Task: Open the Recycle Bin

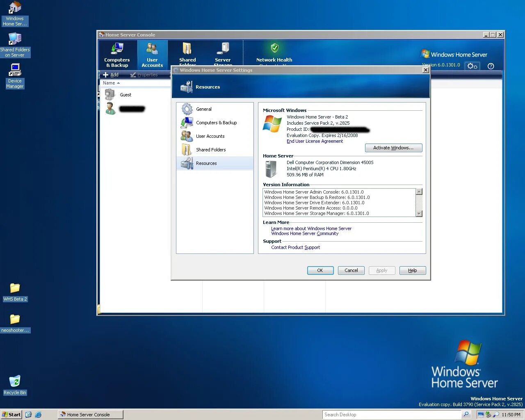Action: [15, 386]
